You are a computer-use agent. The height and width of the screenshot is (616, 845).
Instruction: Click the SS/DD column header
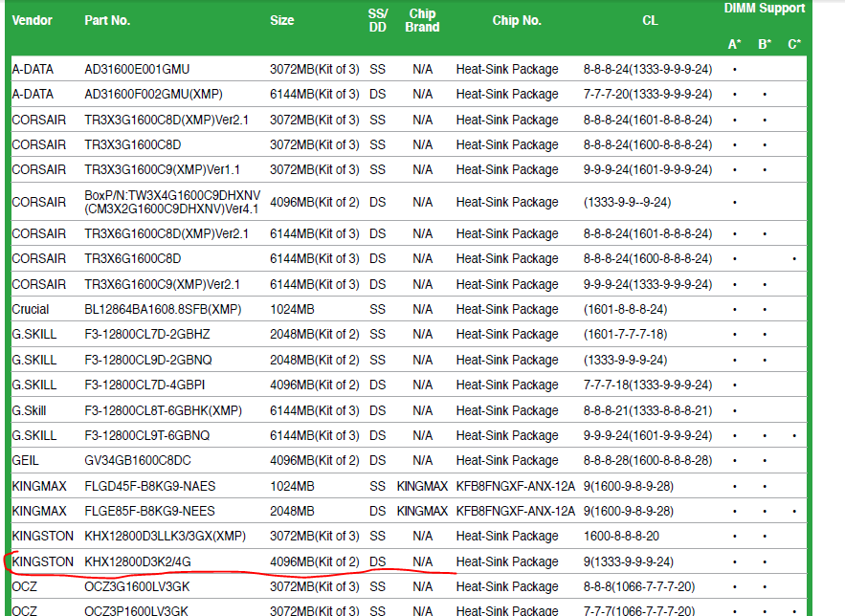click(x=378, y=20)
